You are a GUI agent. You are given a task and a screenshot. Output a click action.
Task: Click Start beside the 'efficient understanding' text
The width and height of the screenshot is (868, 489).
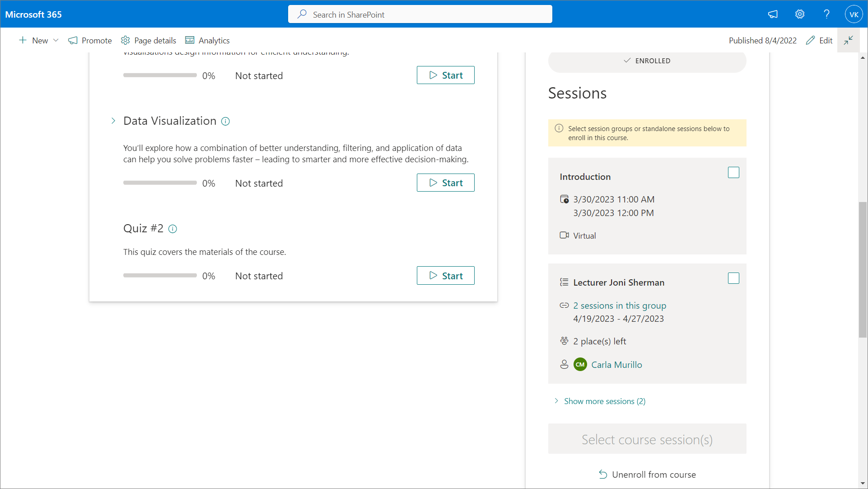tap(446, 75)
